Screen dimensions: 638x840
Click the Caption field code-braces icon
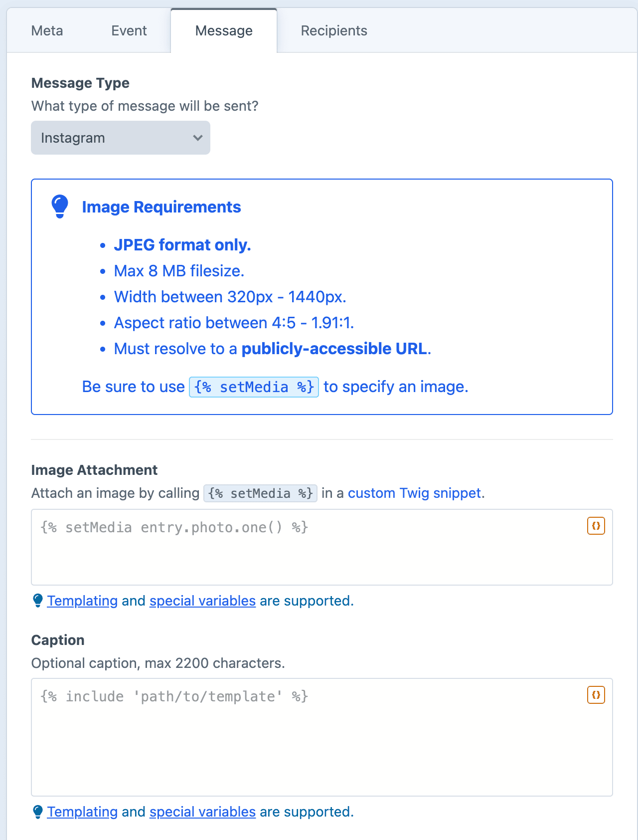596,695
